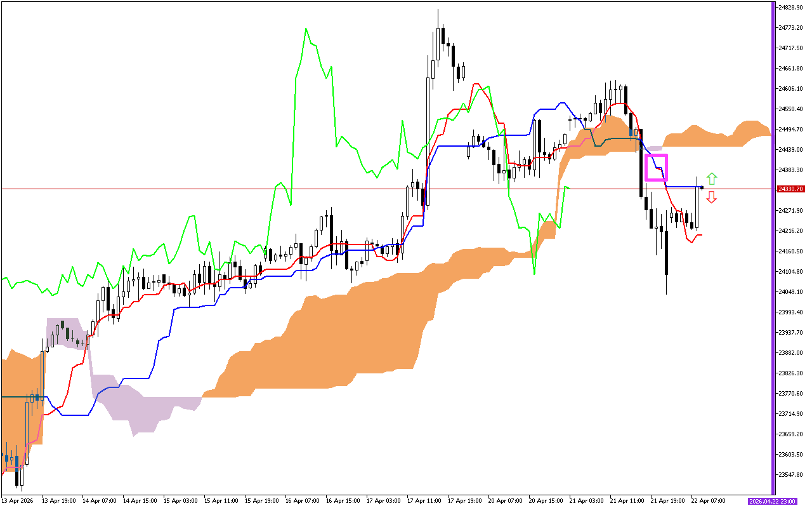Image resolution: width=812 pixels, height=508 pixels.
Task: Click the red down arrow marker
Action: click(x=712, y=197)
